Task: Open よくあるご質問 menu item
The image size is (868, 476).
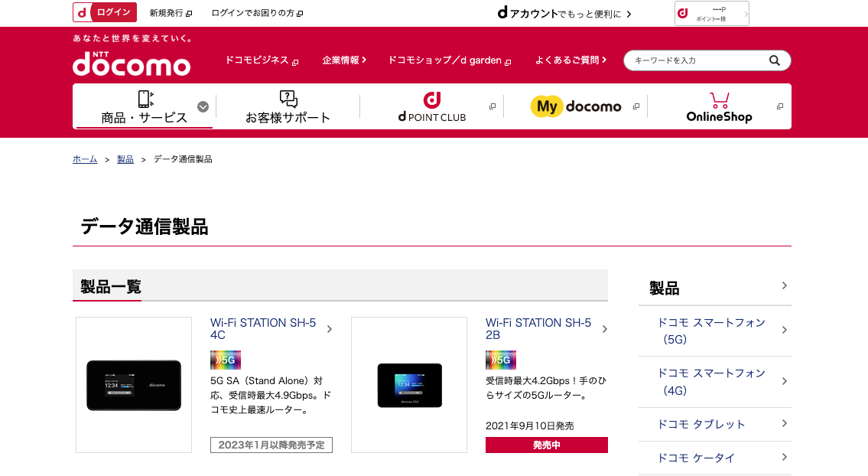Action: tap(571, 60)
